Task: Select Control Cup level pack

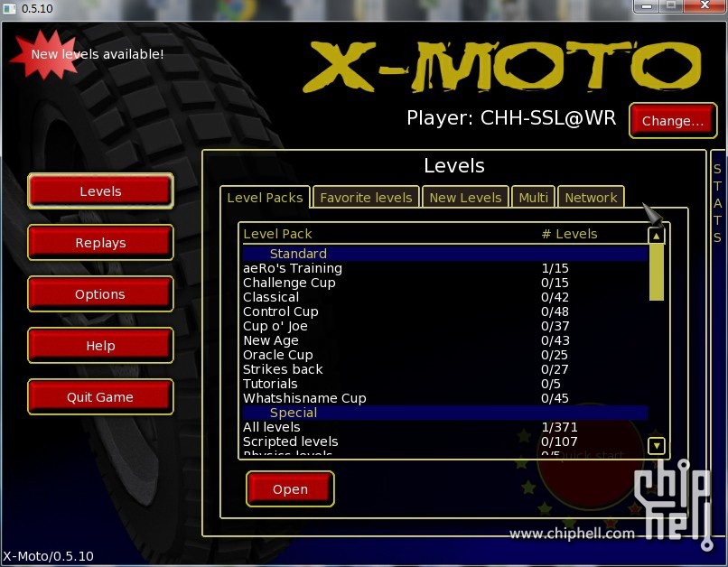Action: click(444, 311)
